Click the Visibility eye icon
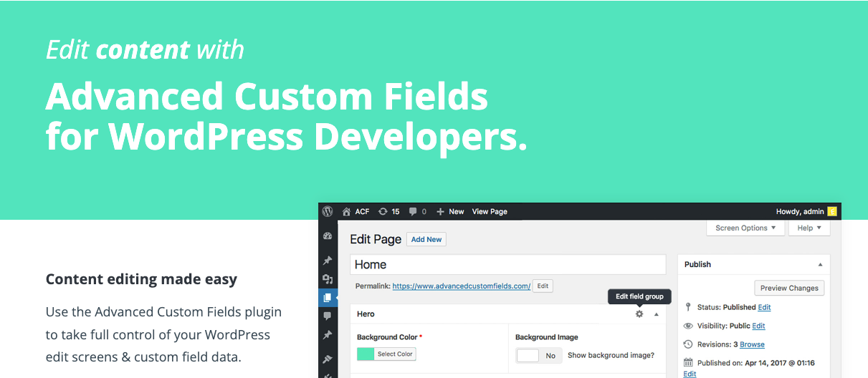 pos(688,326)
